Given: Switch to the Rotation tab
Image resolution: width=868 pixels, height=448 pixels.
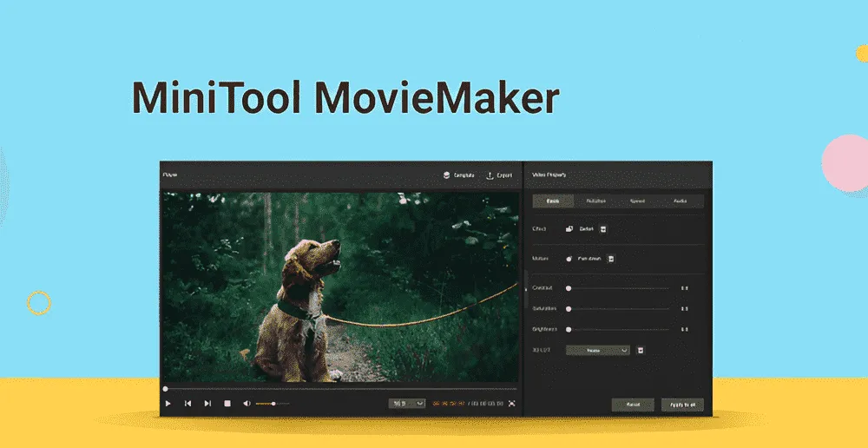Looking at the screenshot, I should pos(596,201).
